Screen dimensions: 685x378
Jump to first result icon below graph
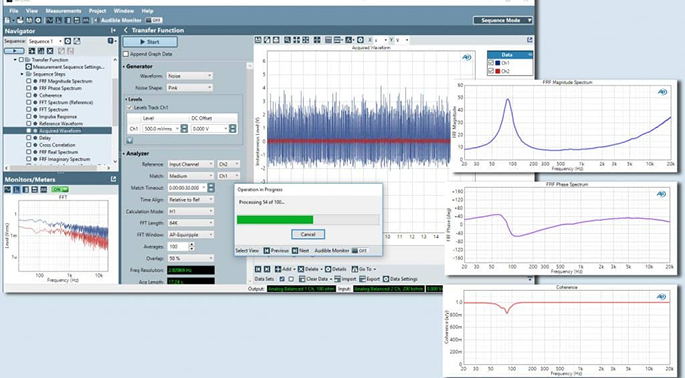(258, 269)
